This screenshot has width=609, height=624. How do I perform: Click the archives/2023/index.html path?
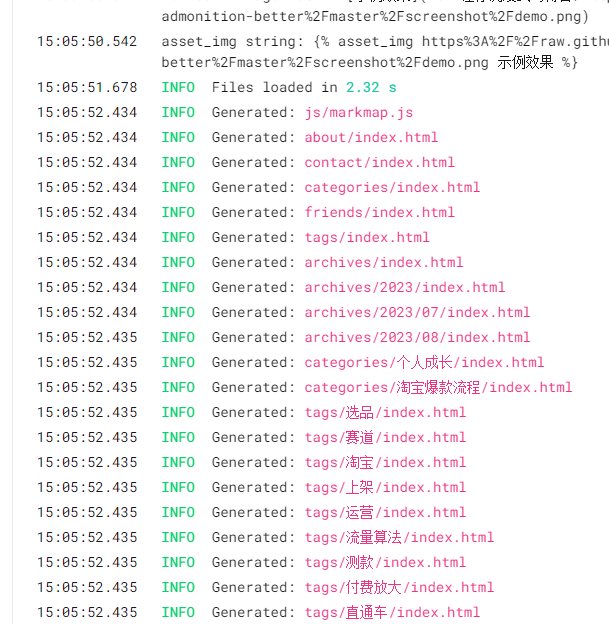[405, 287]
